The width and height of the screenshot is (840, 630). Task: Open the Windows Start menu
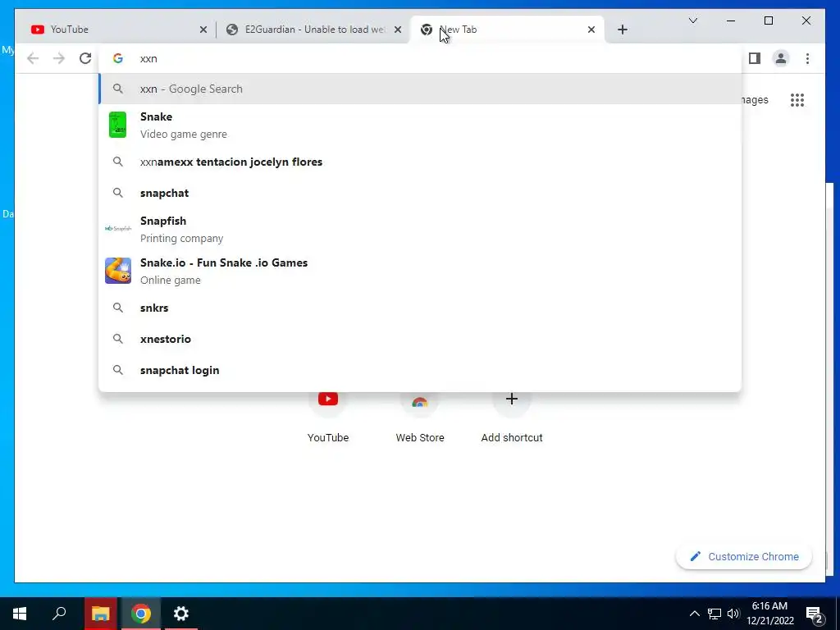(x=20, y=614)
